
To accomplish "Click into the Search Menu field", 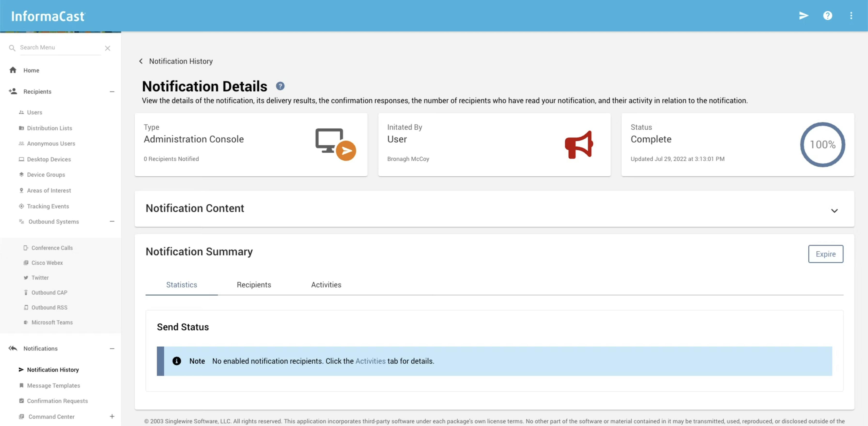I will point(61,47).
